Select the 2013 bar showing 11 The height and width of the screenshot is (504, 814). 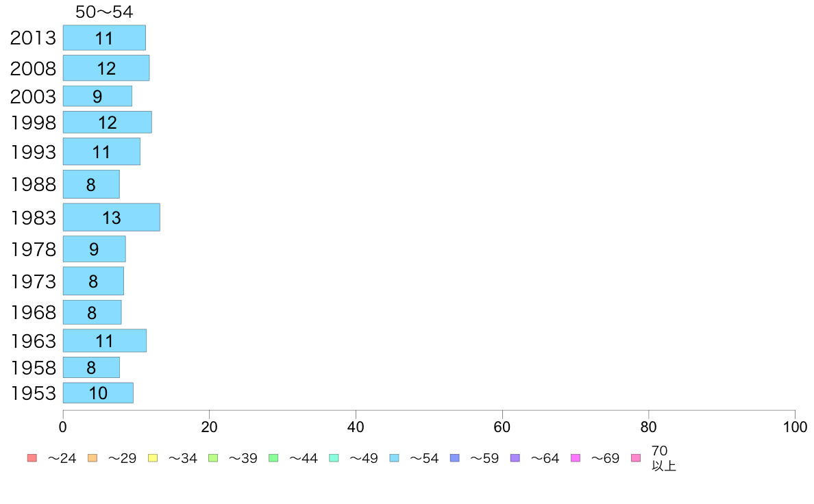coord(104,38)
